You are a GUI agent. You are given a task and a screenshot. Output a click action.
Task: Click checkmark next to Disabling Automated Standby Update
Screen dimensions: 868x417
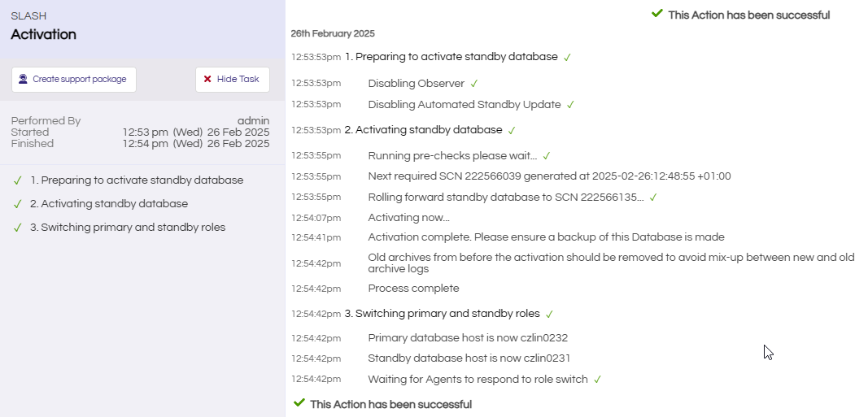[571, 105]
